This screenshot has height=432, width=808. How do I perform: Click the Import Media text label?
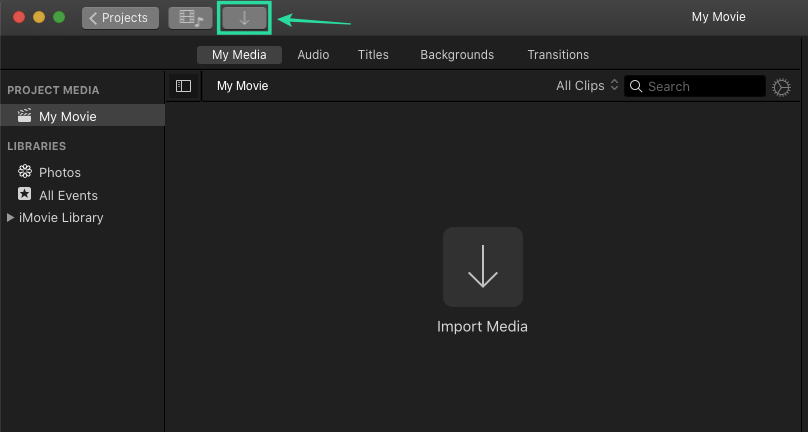click(482, 327)
